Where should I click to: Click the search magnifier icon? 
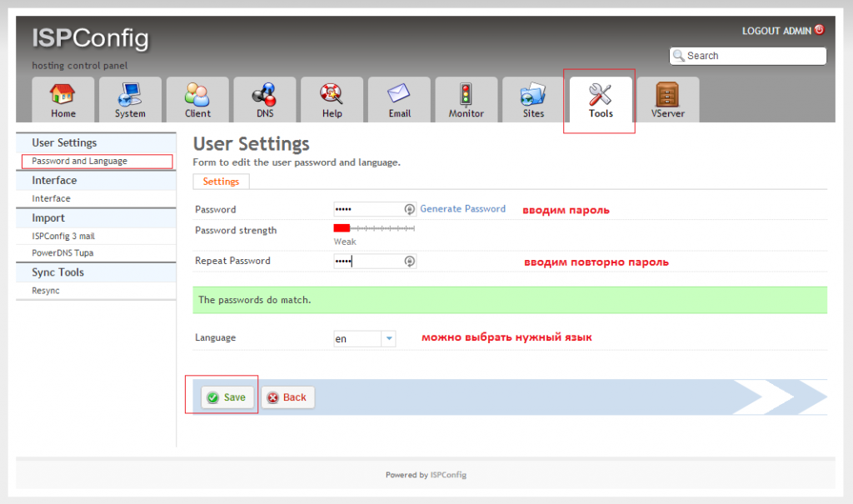(x=678, y=56)
